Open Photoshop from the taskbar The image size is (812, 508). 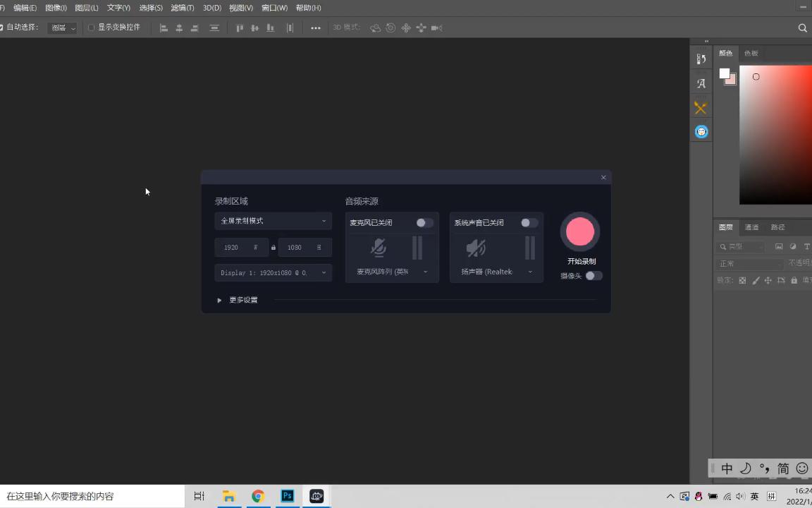tap(287, 496)
